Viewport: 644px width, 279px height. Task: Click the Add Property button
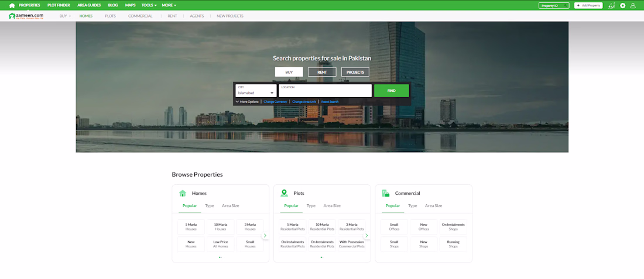[x=588, y=6]
